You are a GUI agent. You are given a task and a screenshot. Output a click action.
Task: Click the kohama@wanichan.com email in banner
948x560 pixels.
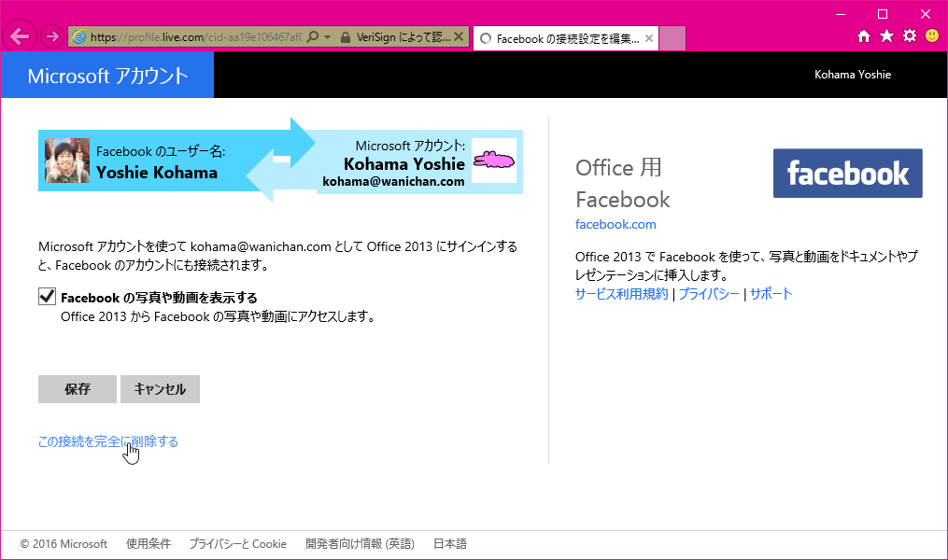pyautogui.click(x=393, y=181)
